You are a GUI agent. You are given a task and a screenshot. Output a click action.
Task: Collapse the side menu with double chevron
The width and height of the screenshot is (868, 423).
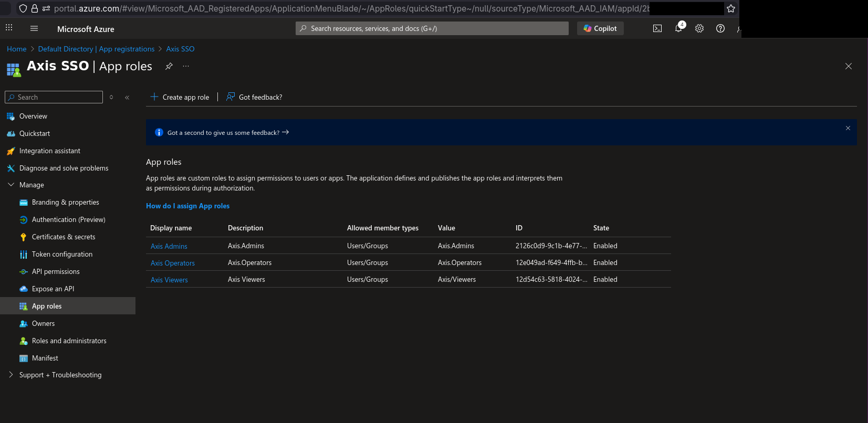click(x=127, y=97)
